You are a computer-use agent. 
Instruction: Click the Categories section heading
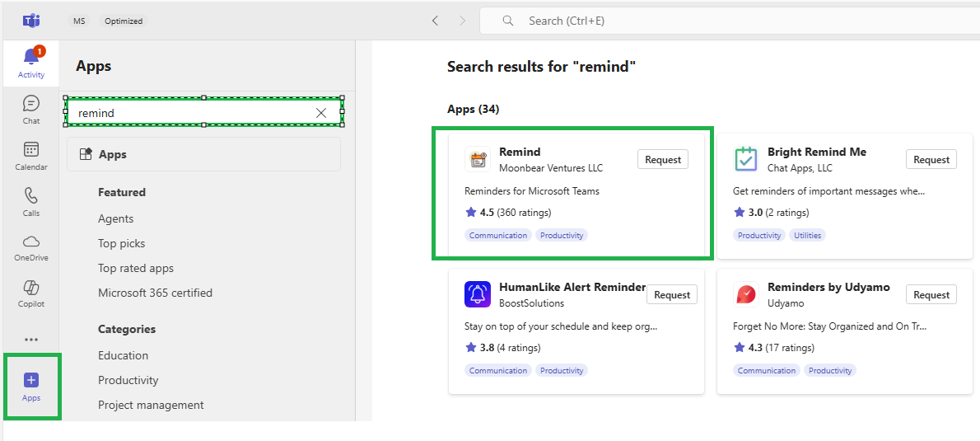127,329
